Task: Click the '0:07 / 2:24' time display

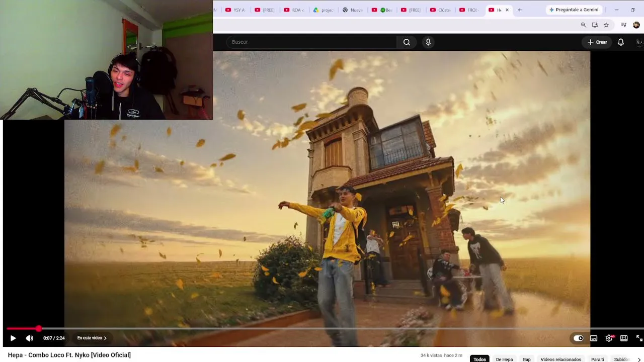Action: point(54,338)
